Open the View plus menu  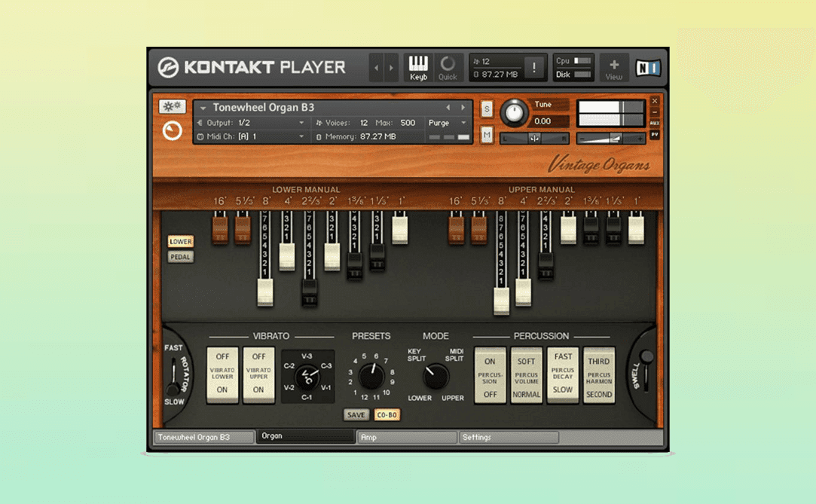(x=613, y=68)
